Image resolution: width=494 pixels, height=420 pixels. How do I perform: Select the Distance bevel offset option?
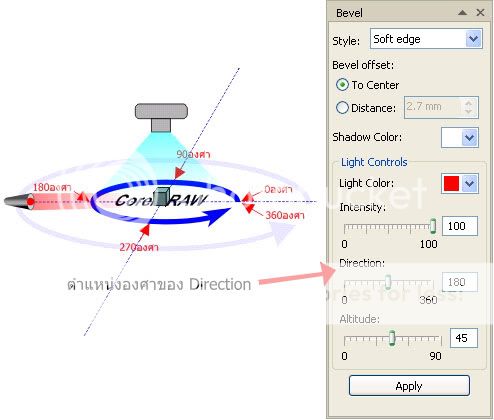click(x=342, y=108)
